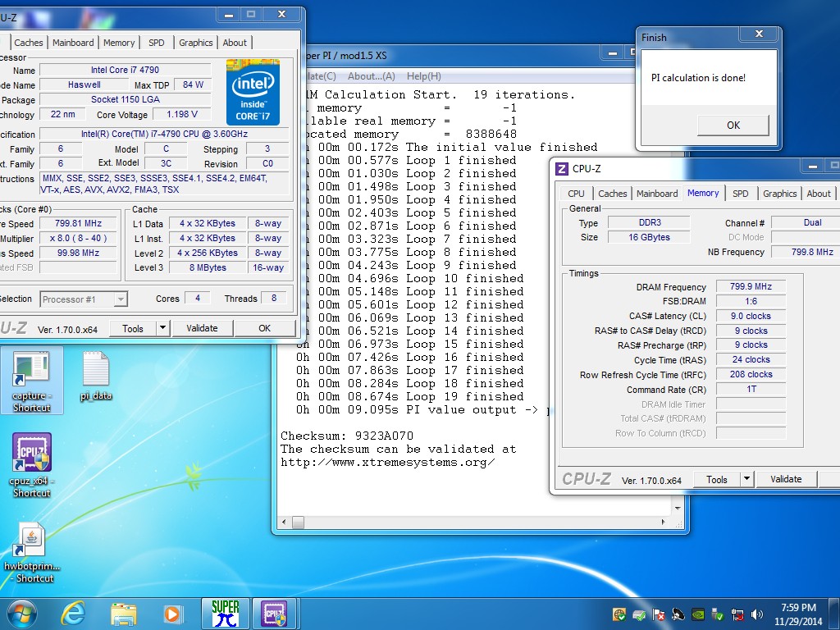The height and width of the screenshot is (630, 840).
Task: Click the memory Size value 16 GBytes
Action: (x=649, y=237)
